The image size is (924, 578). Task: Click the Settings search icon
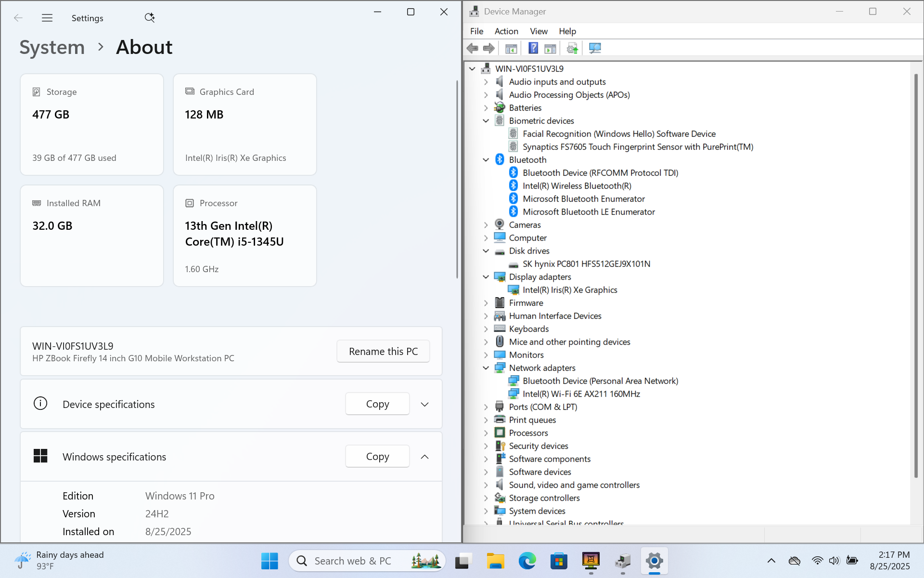tap(150, 18)
